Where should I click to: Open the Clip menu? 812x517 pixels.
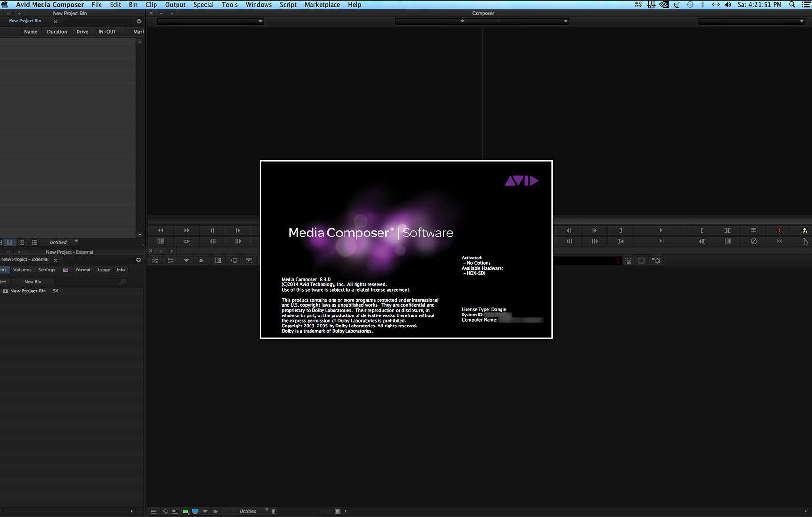pos(151,5)
